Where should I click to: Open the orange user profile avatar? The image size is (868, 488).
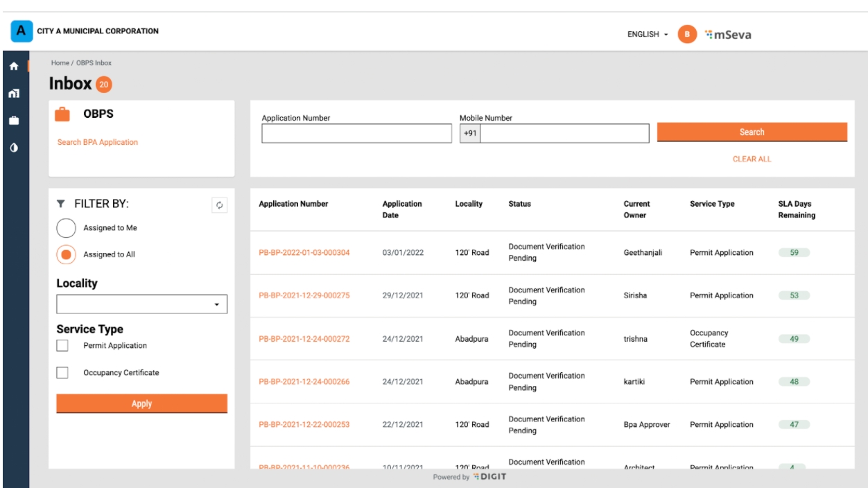tap(687, 33)
